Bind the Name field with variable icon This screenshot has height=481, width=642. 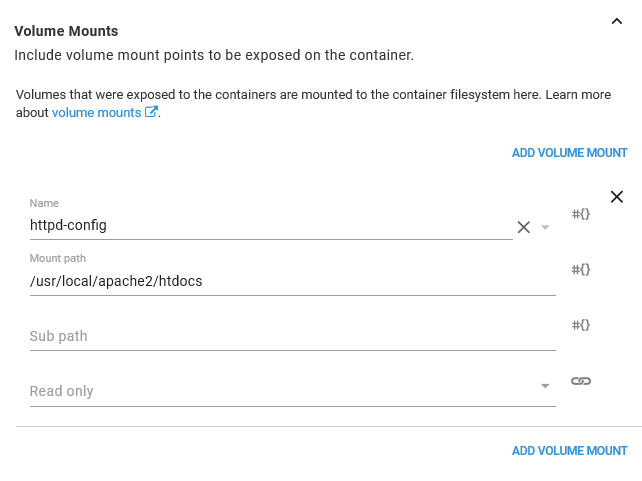581,214
